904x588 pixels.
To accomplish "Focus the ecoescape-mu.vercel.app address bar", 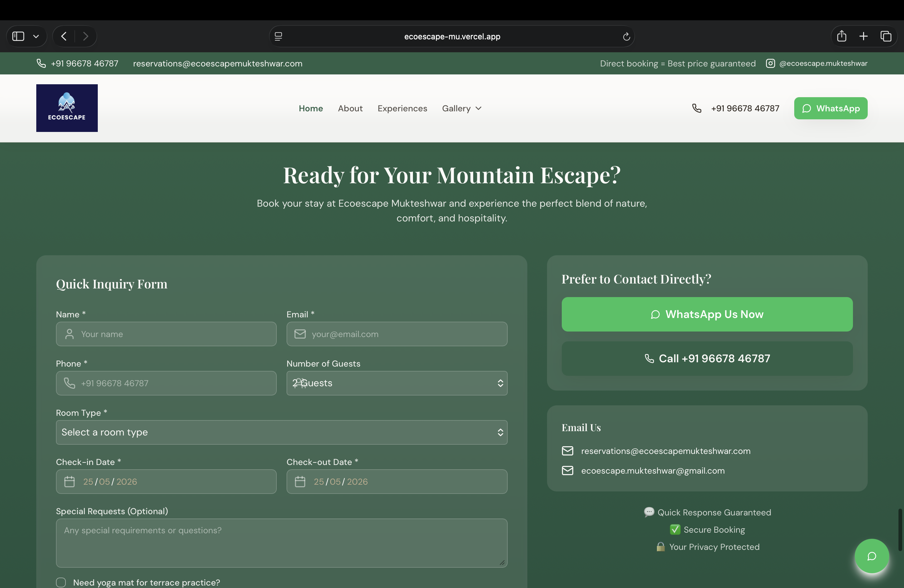I will [x=452, y=37].
